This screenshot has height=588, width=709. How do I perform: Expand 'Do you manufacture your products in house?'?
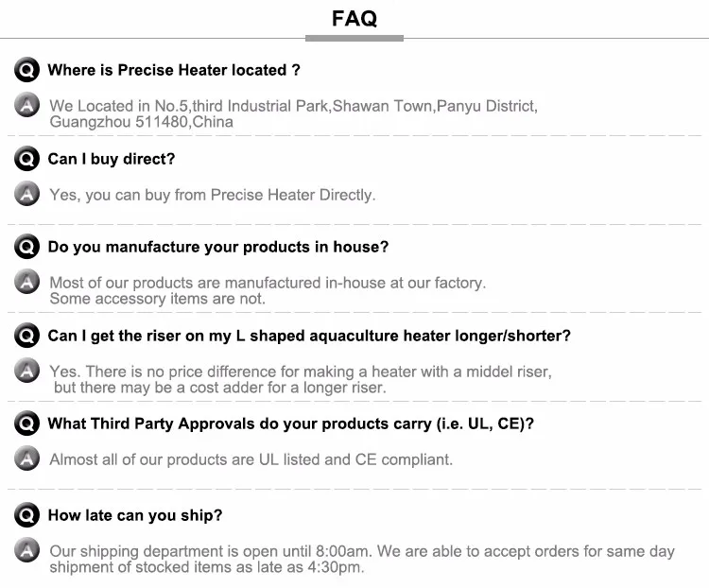coord(218,247)
